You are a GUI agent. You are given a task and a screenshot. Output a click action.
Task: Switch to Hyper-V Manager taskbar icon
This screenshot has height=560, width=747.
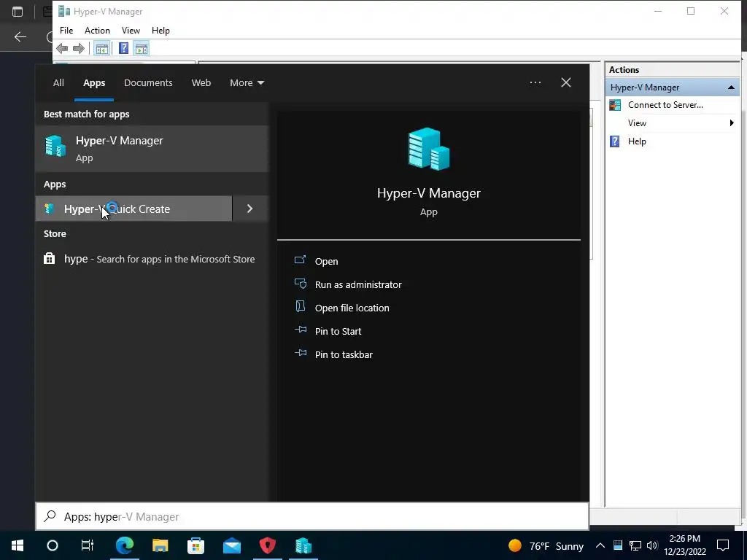tap(303, 545)
